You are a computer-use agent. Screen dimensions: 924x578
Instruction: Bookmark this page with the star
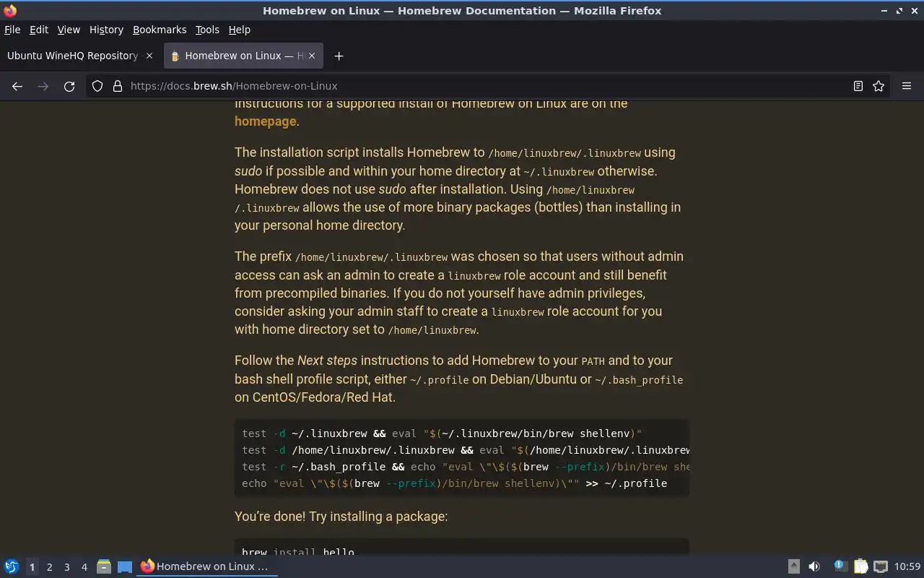click(879, 86)
